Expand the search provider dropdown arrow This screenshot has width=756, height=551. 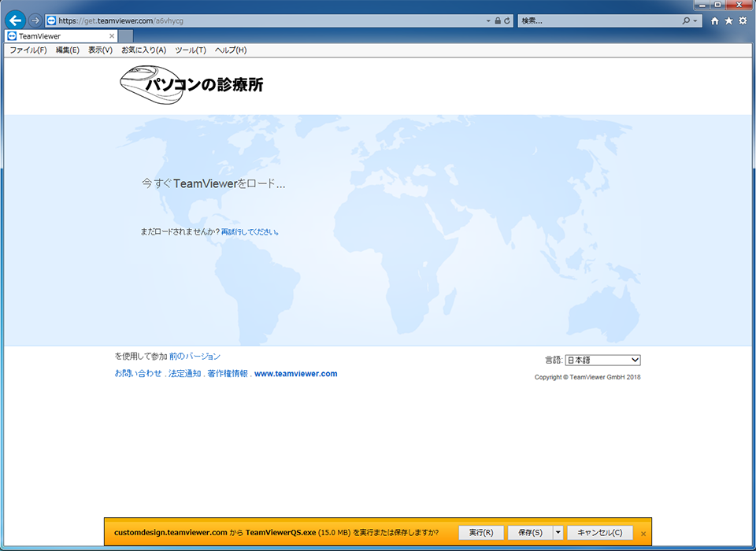[695, 20]
